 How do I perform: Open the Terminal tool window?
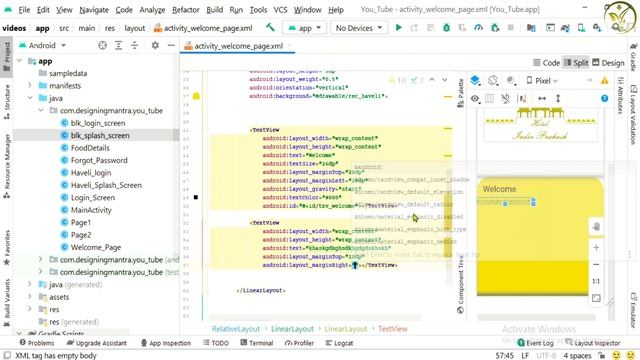click(257, 343)
